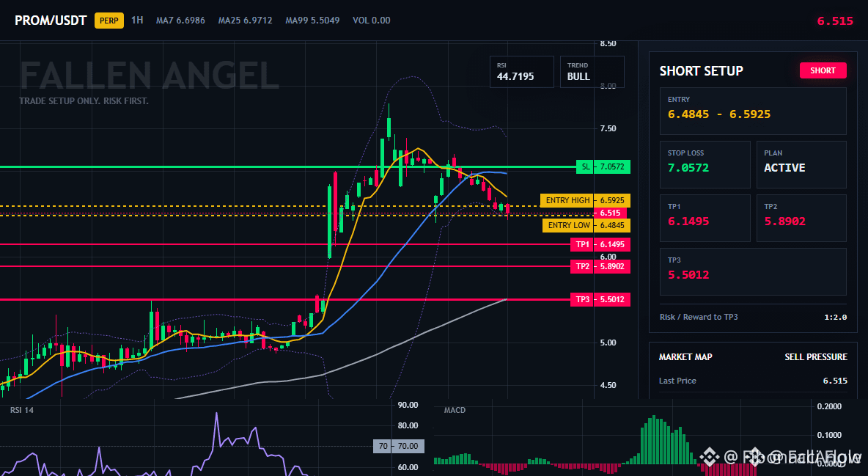Click the red 6.515 current price tag on chart axis
The image size is (868, 476).
[610, 213]
